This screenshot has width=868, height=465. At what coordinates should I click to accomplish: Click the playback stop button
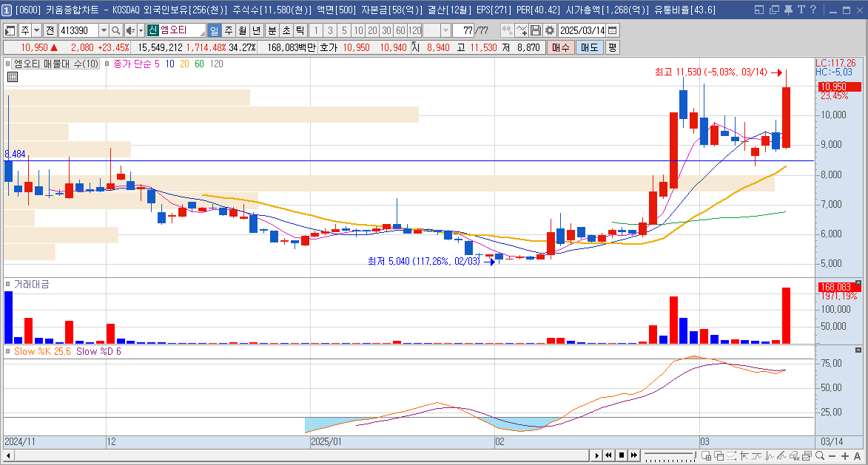[621, 455]
